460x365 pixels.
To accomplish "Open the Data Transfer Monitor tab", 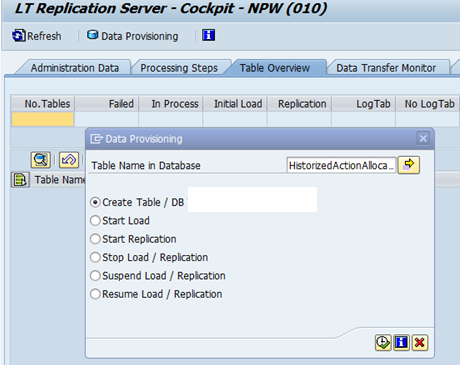I will pyautogui.click(x=386, y=68).
